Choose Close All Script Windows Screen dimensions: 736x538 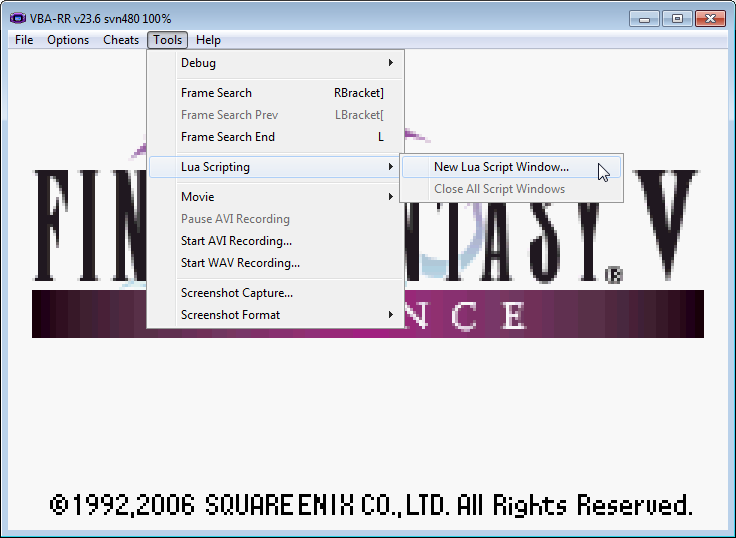click(512, 189)
